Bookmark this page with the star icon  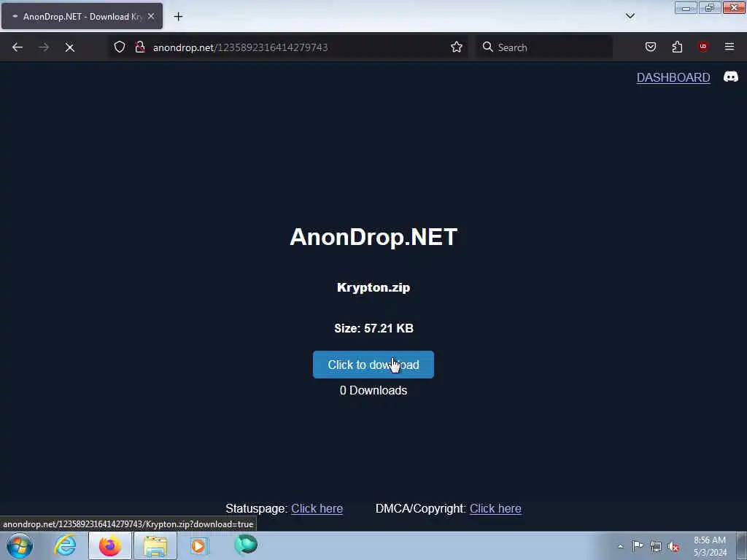[457, 47]
